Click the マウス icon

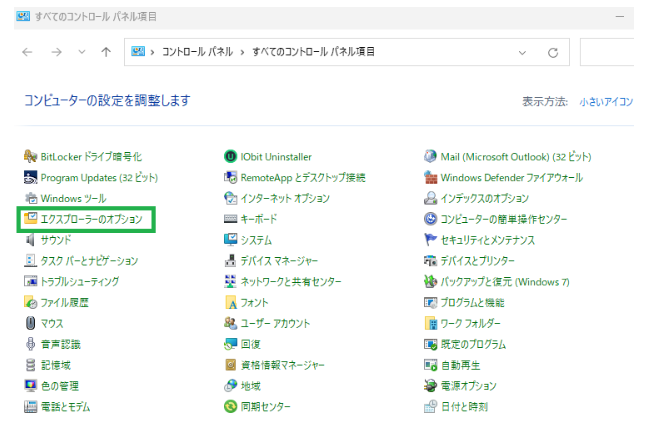[x=30, y=323]
